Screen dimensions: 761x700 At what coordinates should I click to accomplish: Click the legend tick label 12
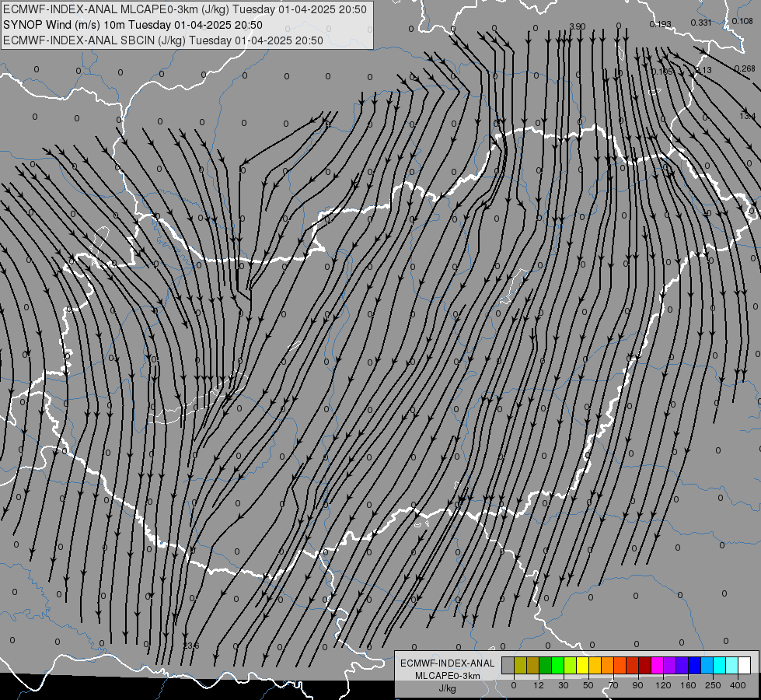[x=539, y=685]
